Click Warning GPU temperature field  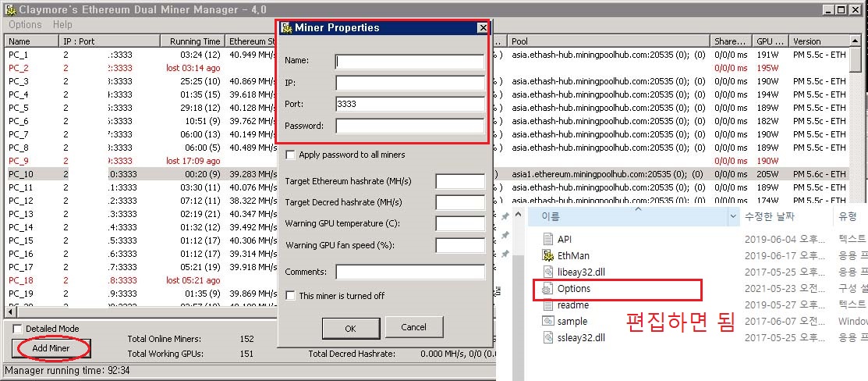point(460,223)
